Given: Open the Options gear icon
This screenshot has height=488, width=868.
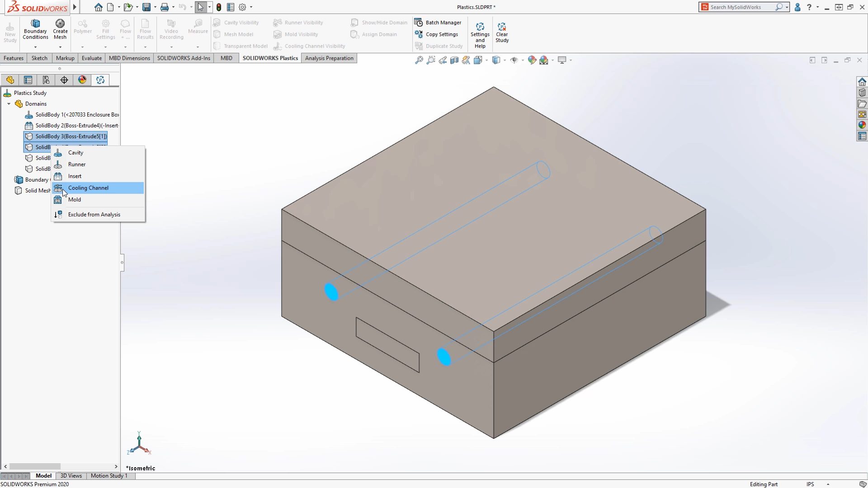Looking at the screenshot, I should point(242,7).
